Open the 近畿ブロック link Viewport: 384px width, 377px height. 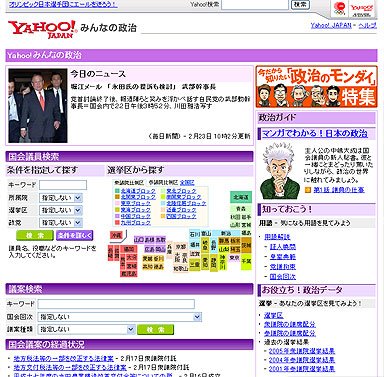(x=181, y=210)
